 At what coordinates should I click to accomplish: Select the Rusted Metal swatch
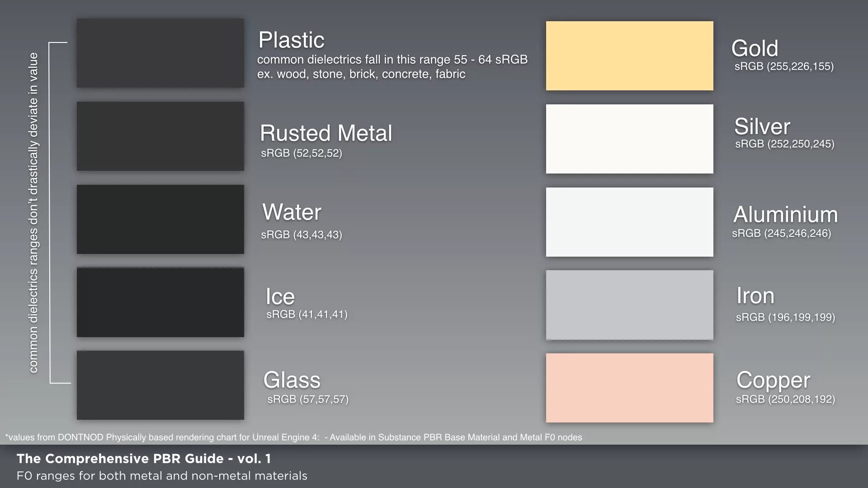160,136
